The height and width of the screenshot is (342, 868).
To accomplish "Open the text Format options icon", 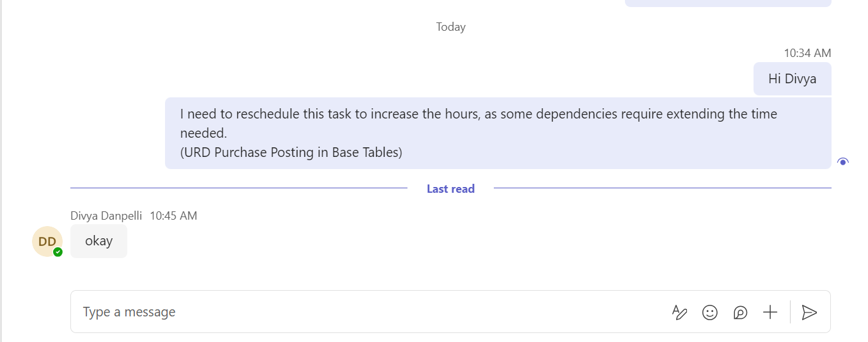I will click(x=679, y=312).
